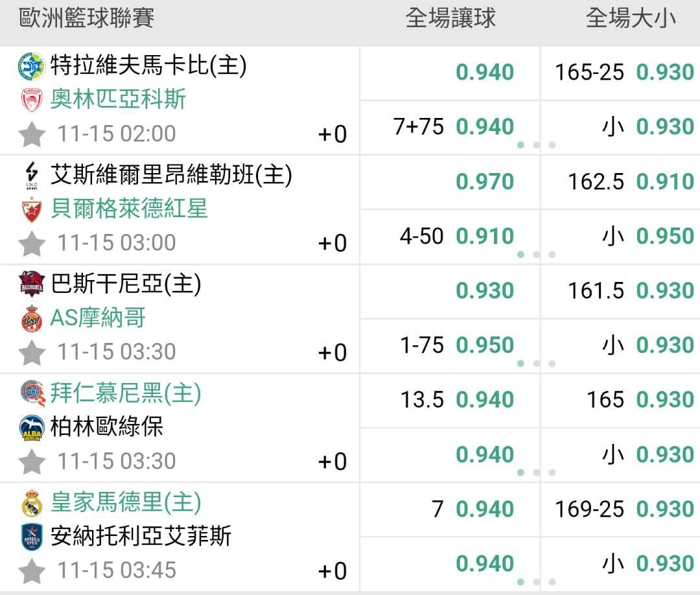This screenshot has width=700, height=595.
Task: Expand more markets (+0) for Maccabi match
Action: click(332, 134)
